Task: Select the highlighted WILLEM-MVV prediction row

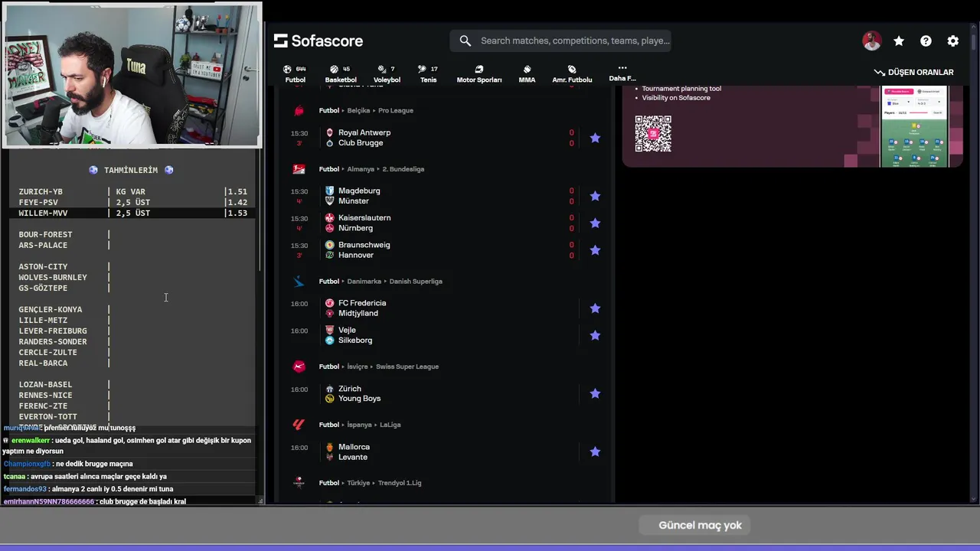Action: coord(133,214)
